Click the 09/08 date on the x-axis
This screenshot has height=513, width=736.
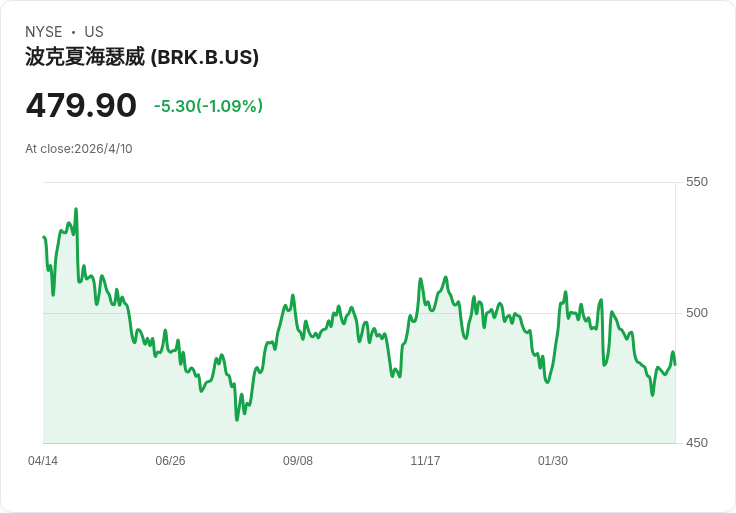click(x=298, y=461)
